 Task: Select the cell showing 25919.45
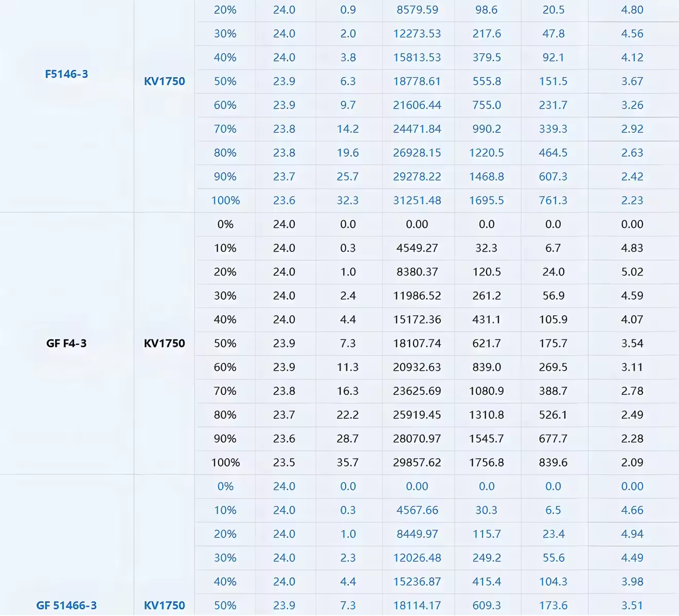pyautogui.click(x=417, y=415)
